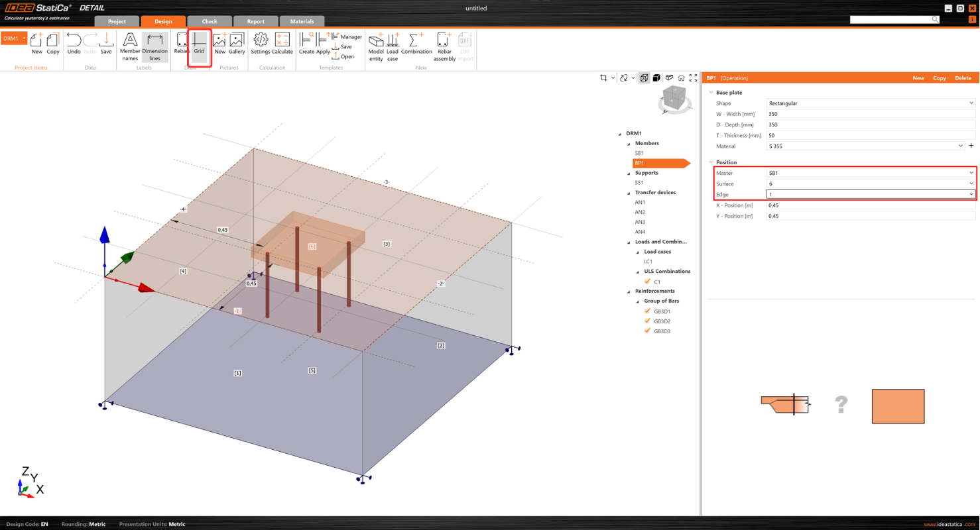Viewport: 980px width, 530px height.
Task: Switch viewport to solid cube rendering
Action: pyautogui.click(x=656, y=78)
